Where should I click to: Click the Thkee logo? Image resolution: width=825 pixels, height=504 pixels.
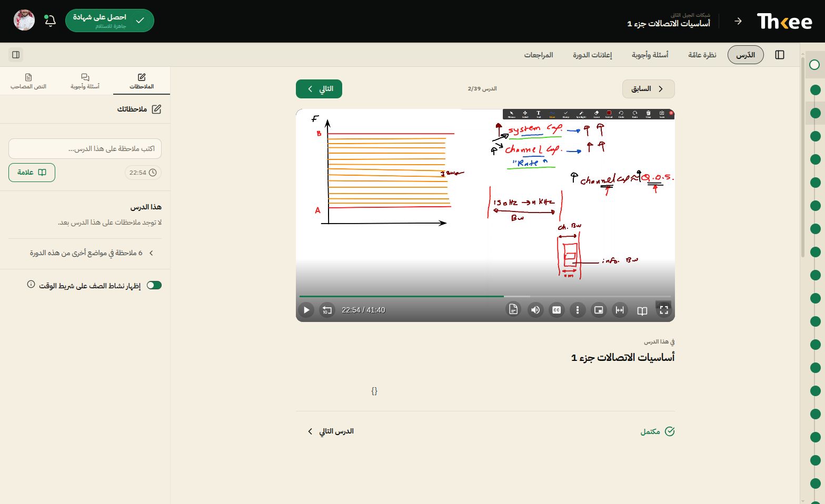pos(784,21)
